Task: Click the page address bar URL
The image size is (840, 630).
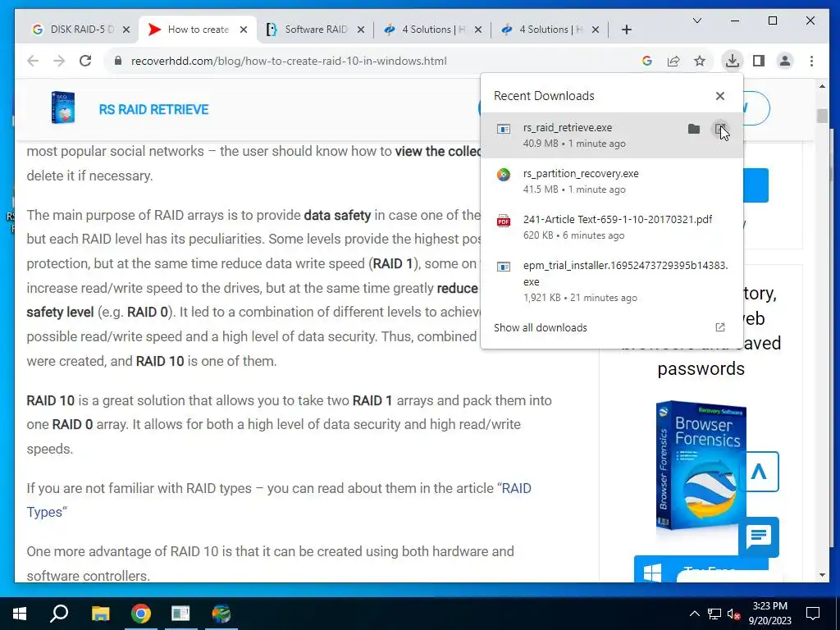Action: click(x=288, y=61)
